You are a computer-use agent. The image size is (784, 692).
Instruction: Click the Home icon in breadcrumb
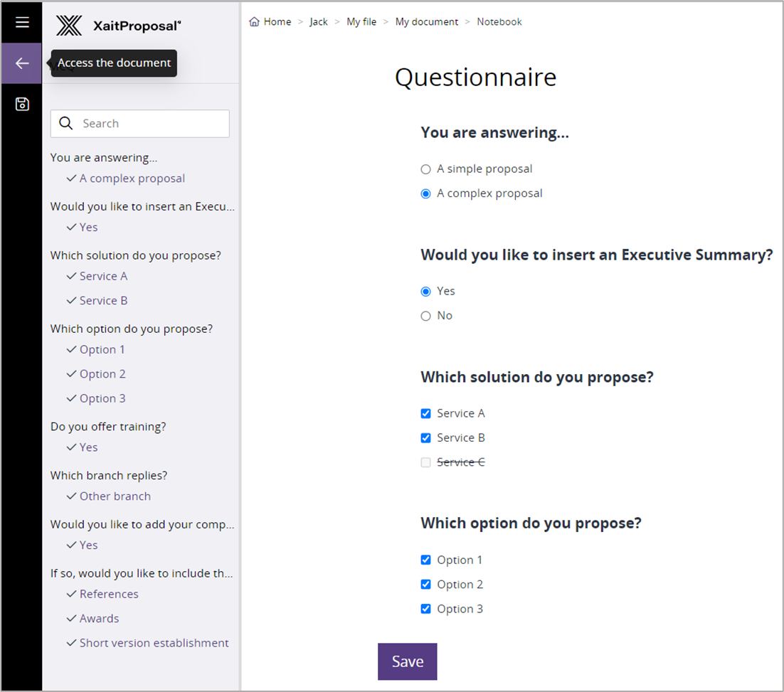tap(255, 22)
